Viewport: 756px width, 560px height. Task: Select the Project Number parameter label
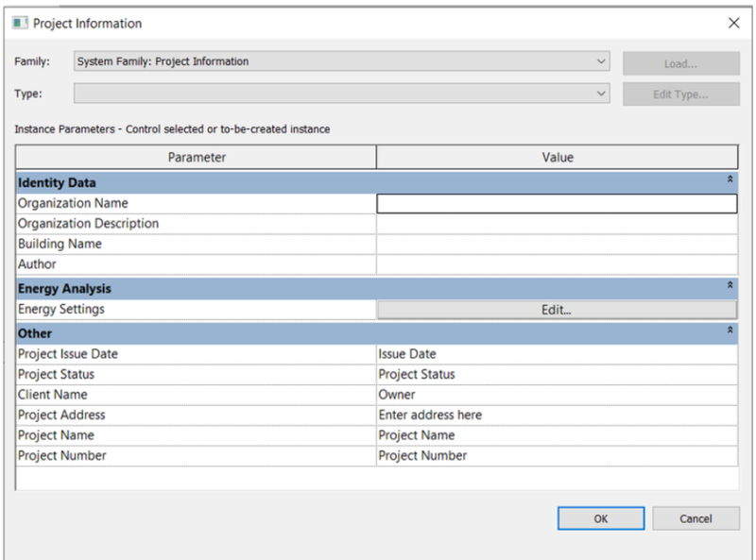[61, 455]
